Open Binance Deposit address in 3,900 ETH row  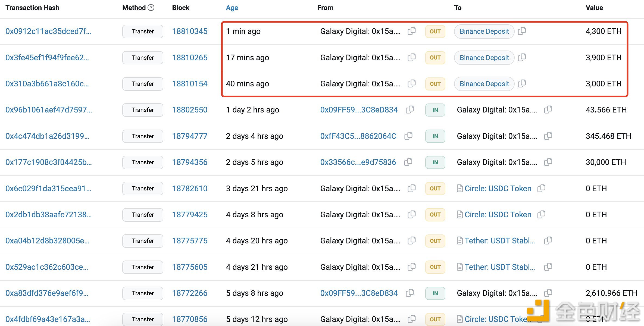pyautogui.click(x=484, y=58)
